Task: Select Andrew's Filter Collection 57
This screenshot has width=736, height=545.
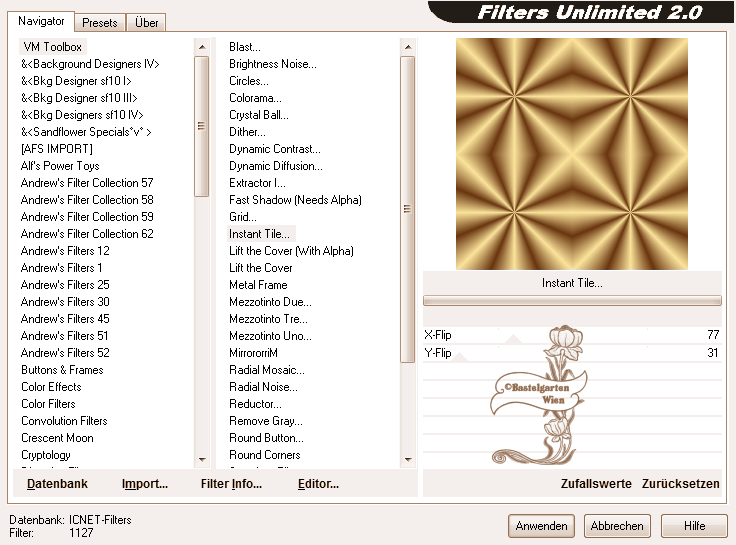Action: click(x=87, y=183)
